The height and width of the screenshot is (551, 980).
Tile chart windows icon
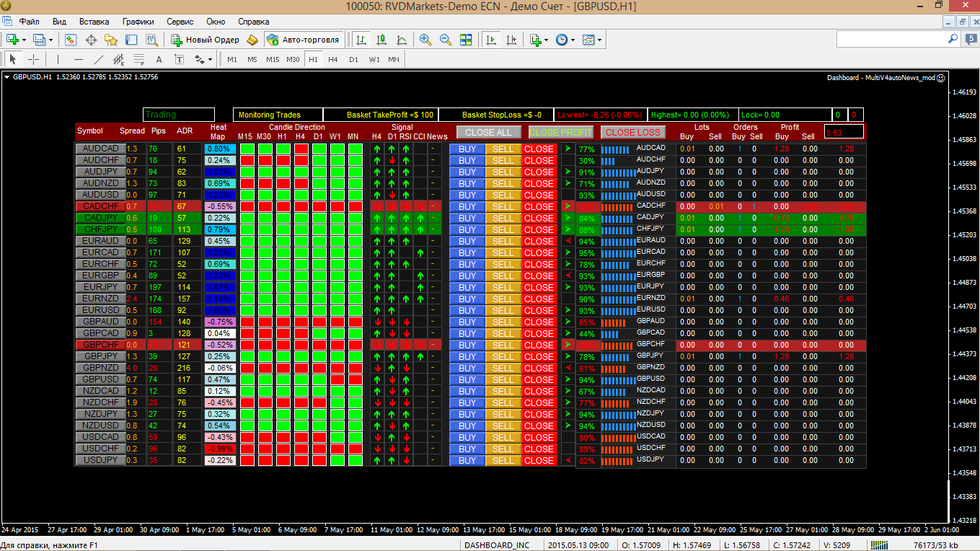click(x=466, y=40)
